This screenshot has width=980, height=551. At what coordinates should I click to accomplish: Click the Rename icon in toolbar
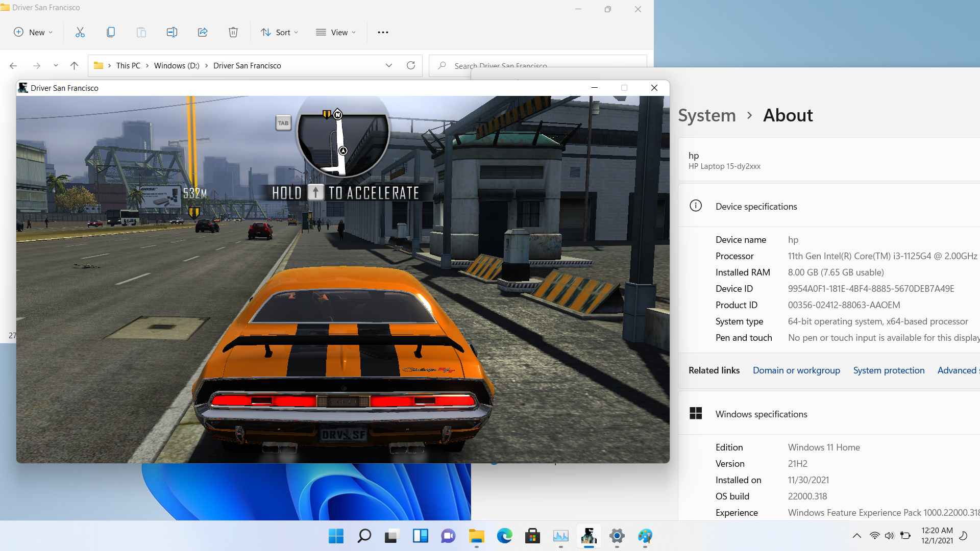coord(172,32)
